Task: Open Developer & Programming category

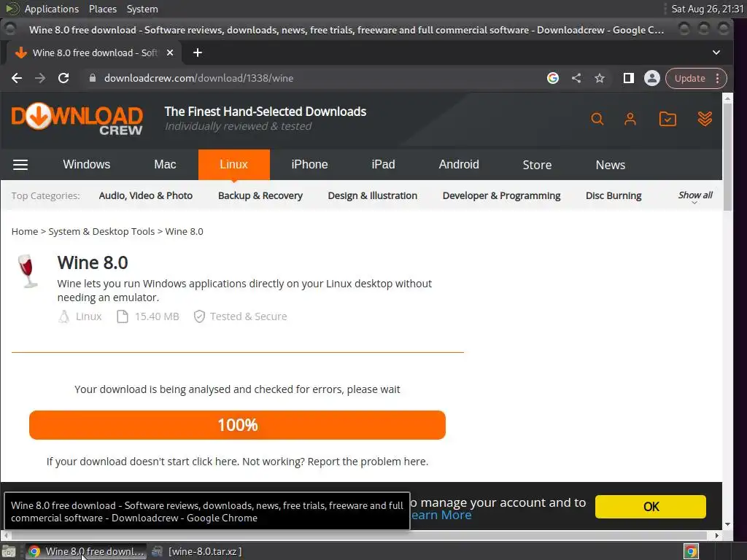Action: 501,195
